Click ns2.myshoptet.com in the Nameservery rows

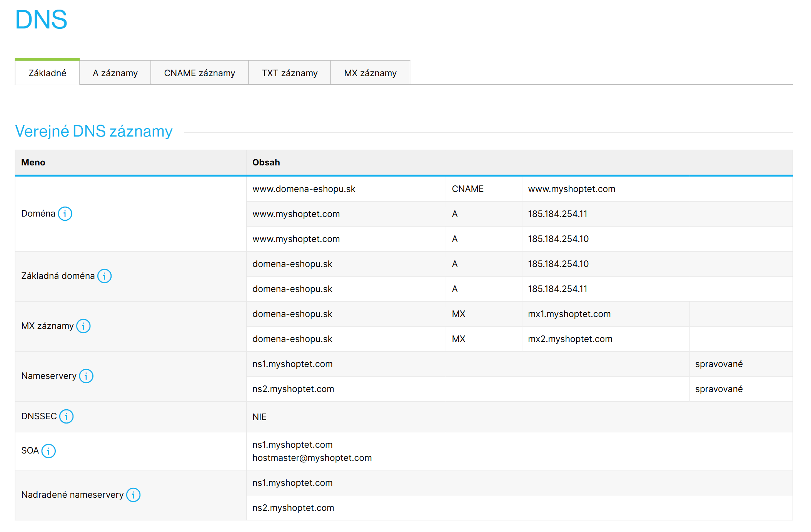pos(293,389)
